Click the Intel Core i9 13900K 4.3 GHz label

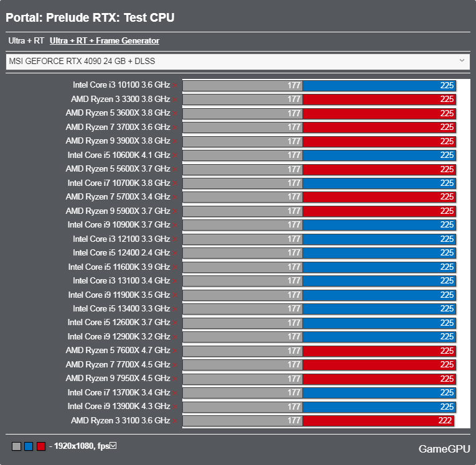(x=119, y=406)
